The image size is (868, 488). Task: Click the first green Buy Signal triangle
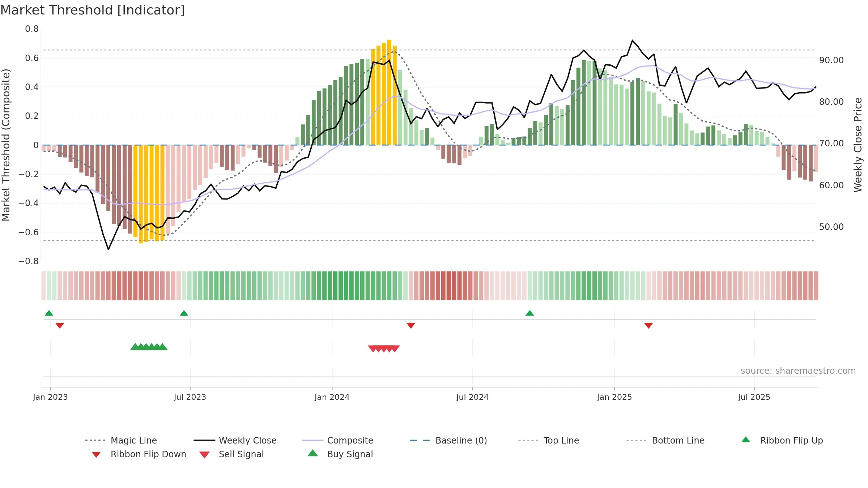[x=135, y=347]
